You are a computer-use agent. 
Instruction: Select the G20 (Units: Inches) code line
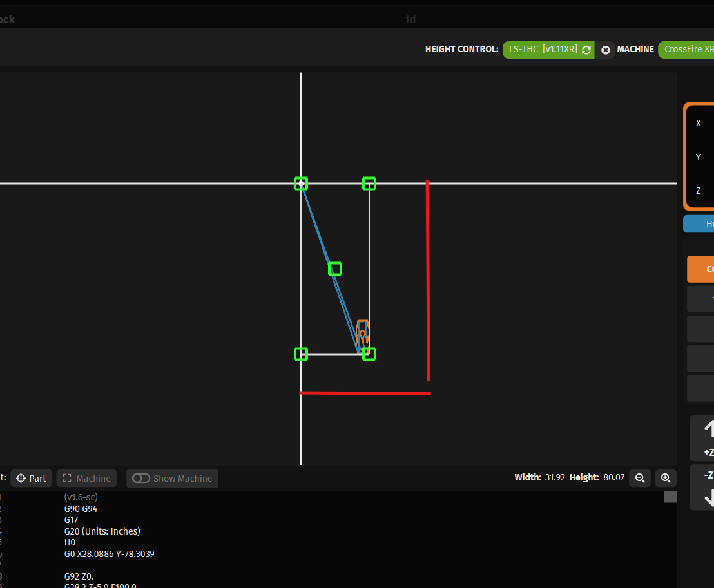[x=102, y=531]
